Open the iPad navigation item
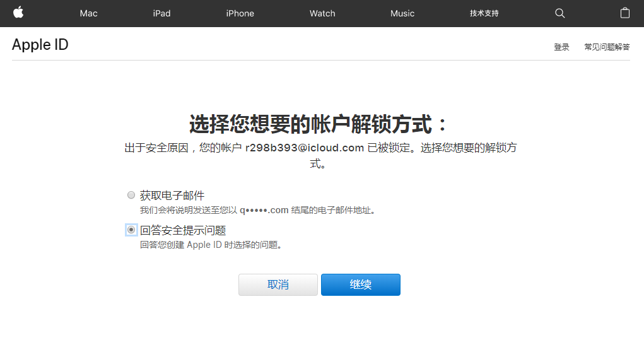The width and height of the screenshot is (644, 345). click(161, 13)
